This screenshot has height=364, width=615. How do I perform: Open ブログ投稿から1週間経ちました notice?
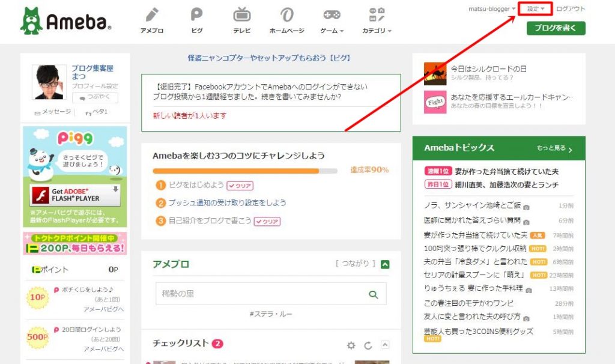[x=247, y=97]
